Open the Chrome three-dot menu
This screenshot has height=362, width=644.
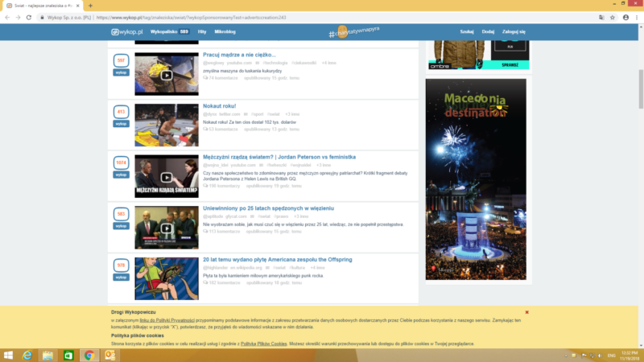tap(637, 17)
